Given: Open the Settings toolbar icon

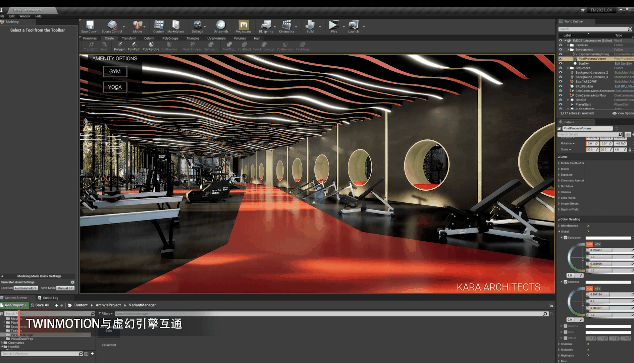Looking at the screenshot, I should pos(197,25).
